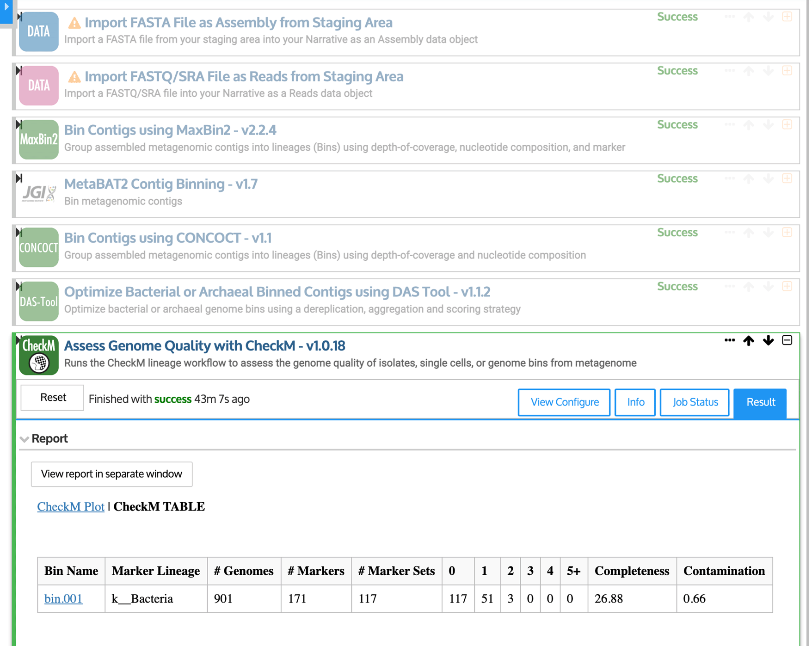Image resolution: width=812 pixels, height=646 pixels.
Task: Expand the DAS Tool cell with plus icon
Action: 787,286
